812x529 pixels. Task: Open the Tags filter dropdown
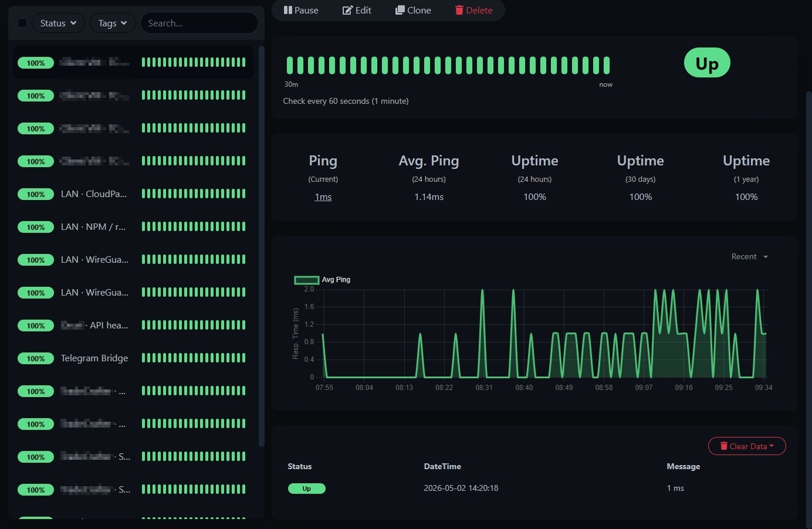click(x=113, y=23)
